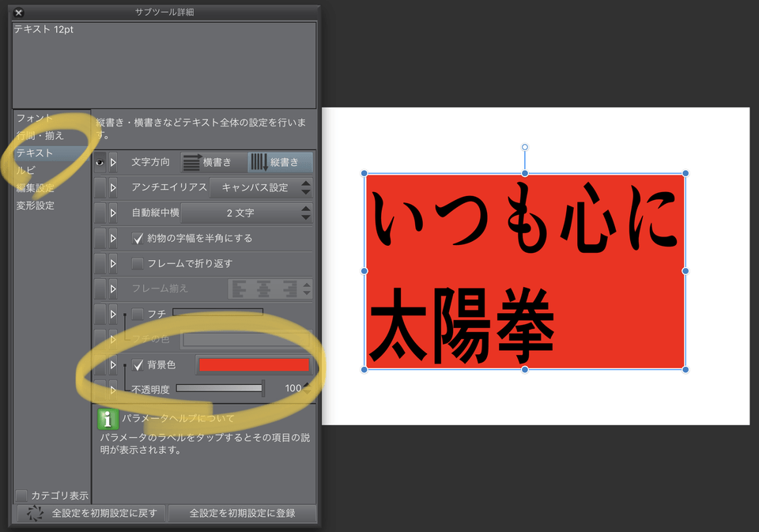The image size is (759, 532).
Task: Choose 縦書き vertical text direction
Action: pos(280,162)
